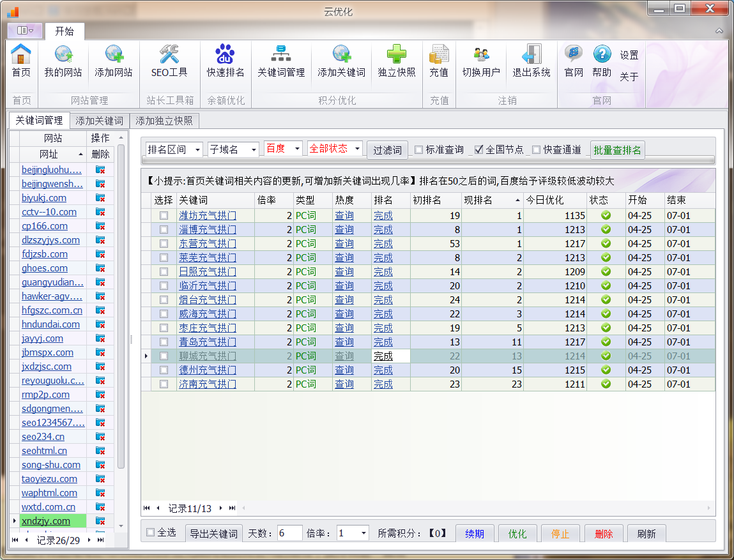
Task: Click the progress bar under the filter row
Action: click(428, 160)
